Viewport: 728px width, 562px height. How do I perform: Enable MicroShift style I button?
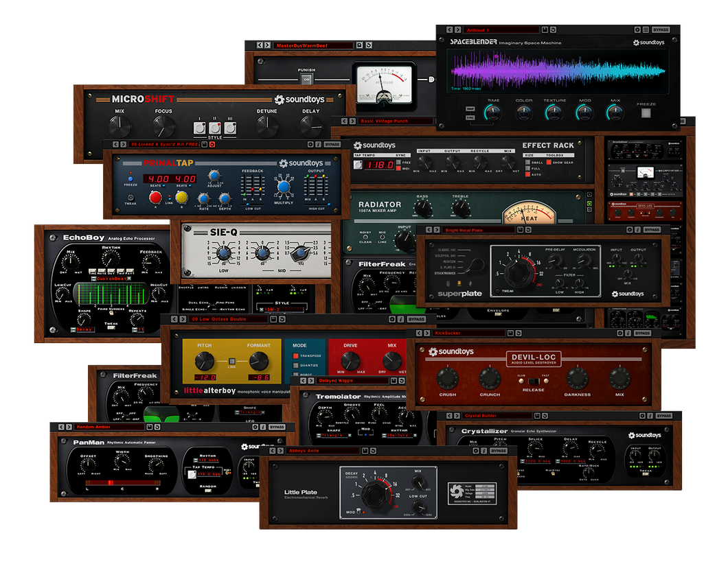[200, 128]
